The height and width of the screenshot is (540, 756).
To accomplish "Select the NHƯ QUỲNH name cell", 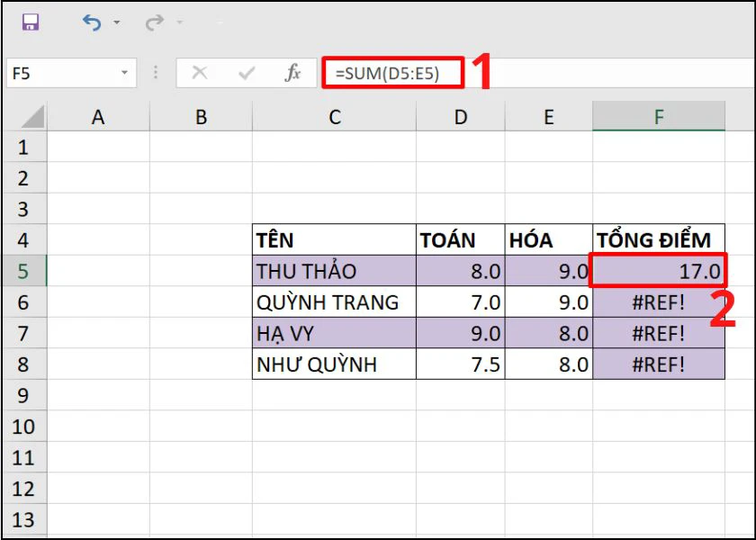I will [x=334, y=364].
